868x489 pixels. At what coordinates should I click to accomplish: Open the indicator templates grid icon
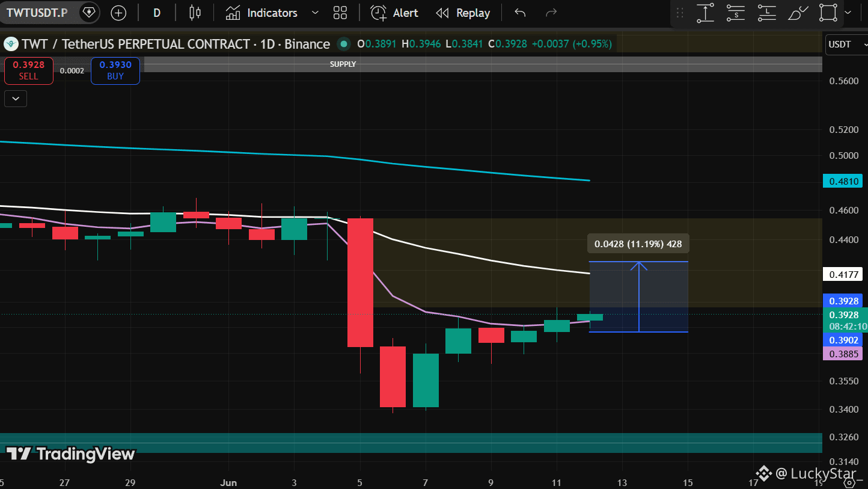pyautogui.click(x=340, y=13)
